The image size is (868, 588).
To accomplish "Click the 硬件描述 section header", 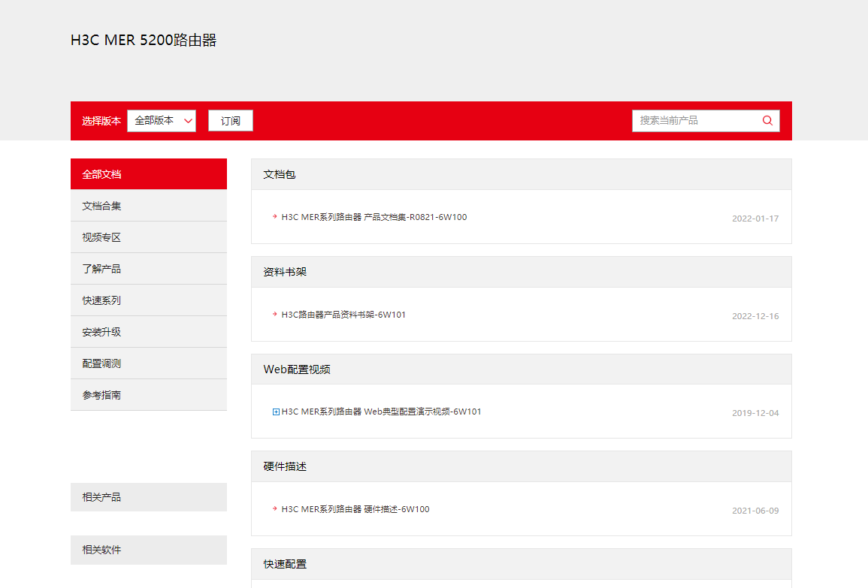I will pyautogui.click(x=522, y=466).
